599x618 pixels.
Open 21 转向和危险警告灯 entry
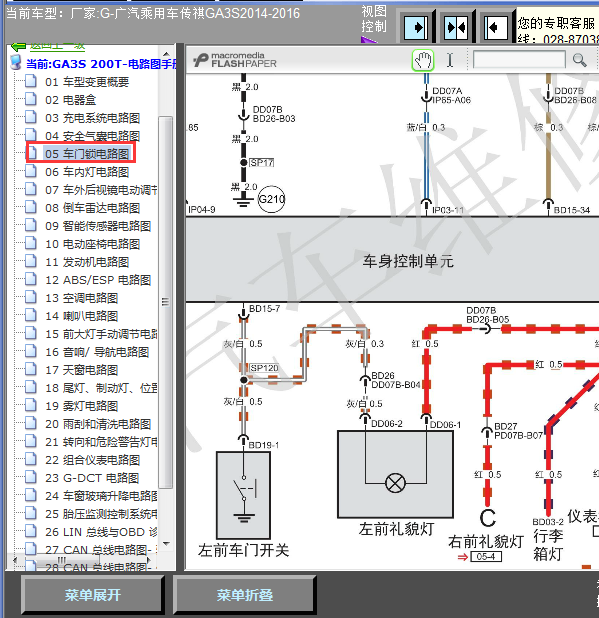click(x=101, y=442)
